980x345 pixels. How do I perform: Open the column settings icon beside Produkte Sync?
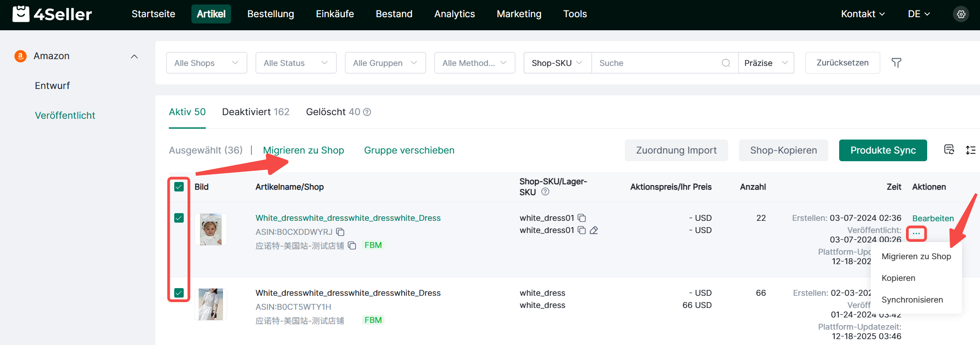point(949,150)
